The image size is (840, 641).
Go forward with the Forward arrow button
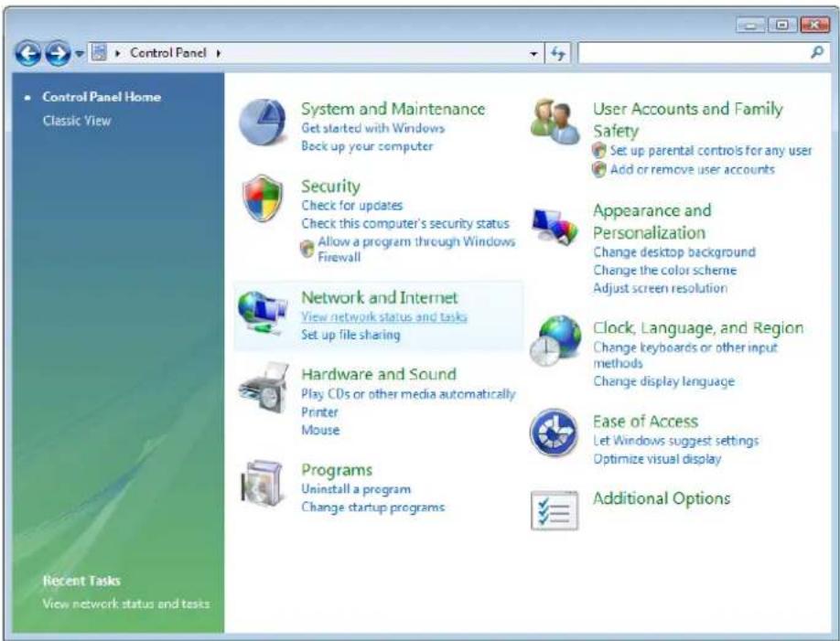[58, 54]
